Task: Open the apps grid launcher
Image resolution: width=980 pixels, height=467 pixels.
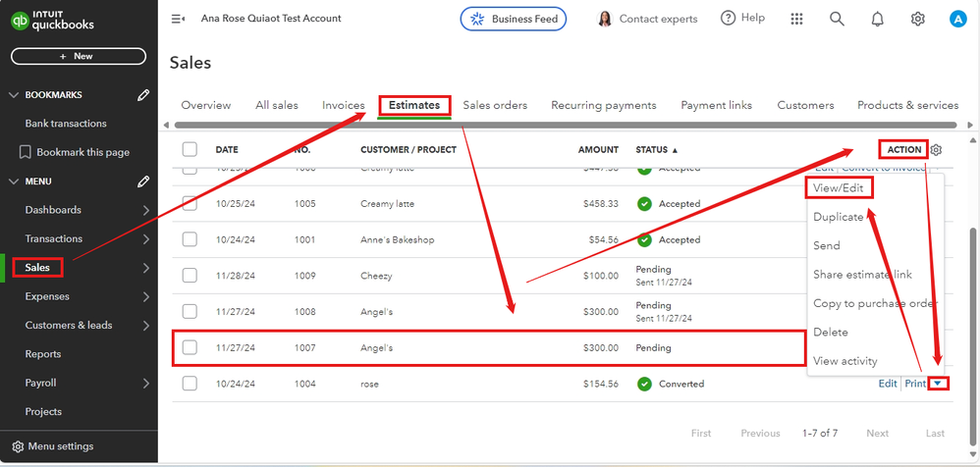Action: point(796,19)
